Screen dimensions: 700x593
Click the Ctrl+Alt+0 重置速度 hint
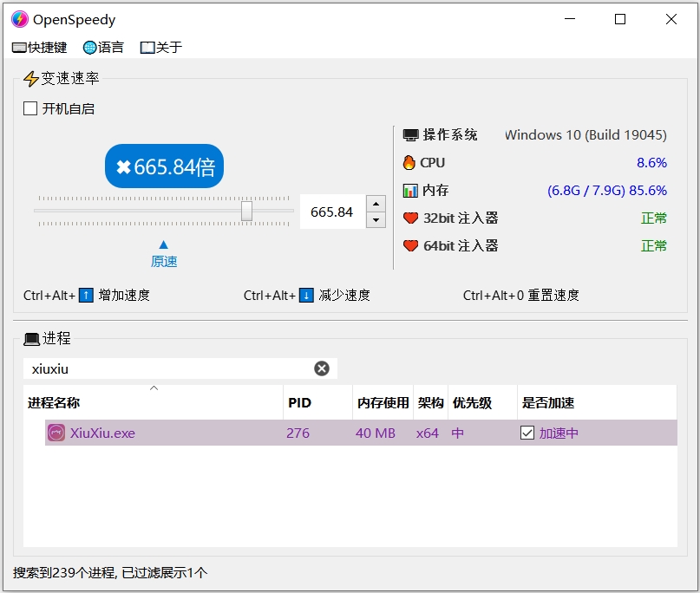tap(521, 295)
